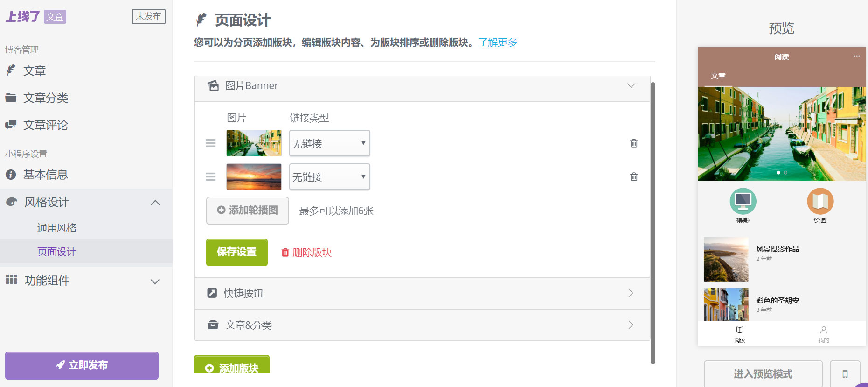Open the three-dot menu in preview header
This screenshot has width=868, height=387.
point(857,56)
